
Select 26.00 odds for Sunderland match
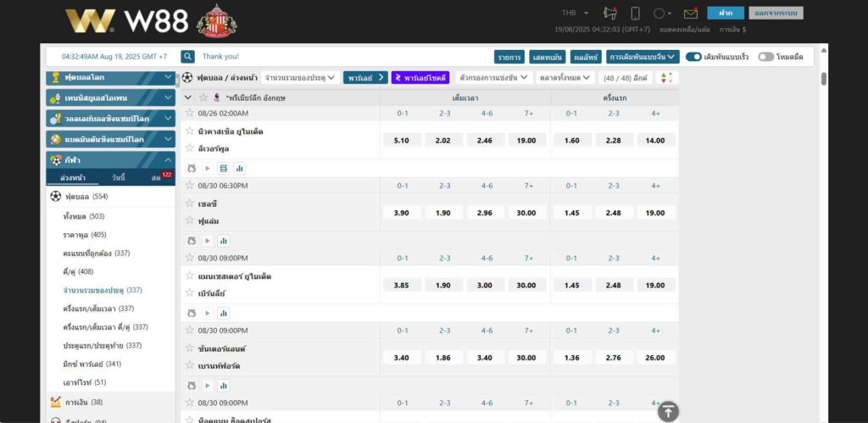coord(655,358)
